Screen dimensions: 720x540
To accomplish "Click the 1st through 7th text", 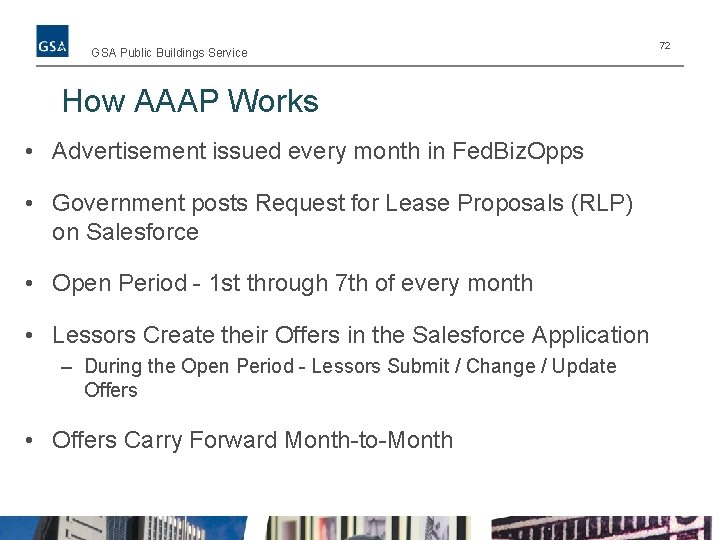I will click(x=289, y=283).
